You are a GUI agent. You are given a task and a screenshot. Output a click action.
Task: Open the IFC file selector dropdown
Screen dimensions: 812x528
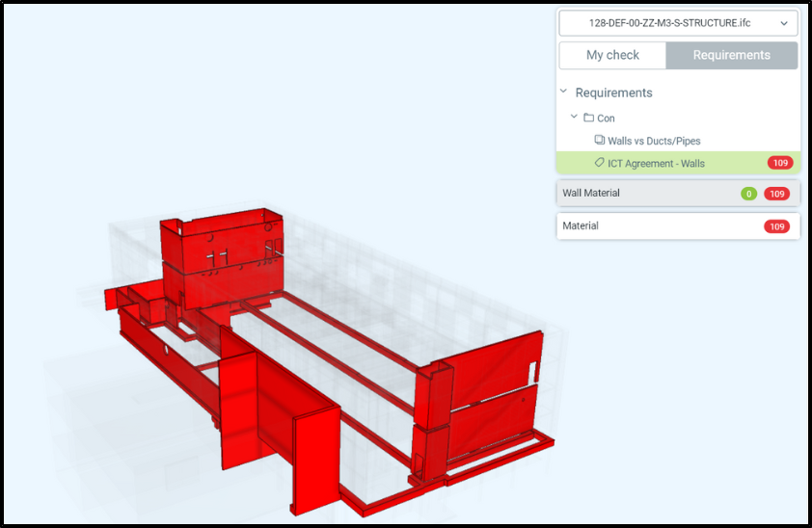point(678,23)
